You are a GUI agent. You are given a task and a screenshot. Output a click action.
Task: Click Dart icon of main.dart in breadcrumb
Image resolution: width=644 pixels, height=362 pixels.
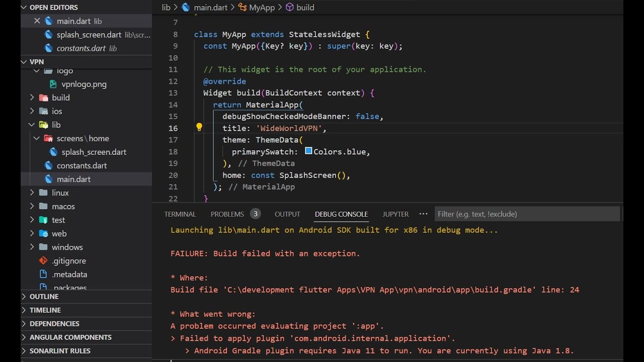point(186,8)
